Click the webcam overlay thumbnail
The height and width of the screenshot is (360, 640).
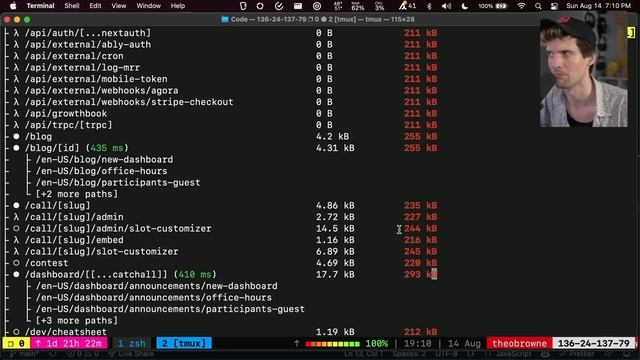pyautogui.click(x=584, y=69)
